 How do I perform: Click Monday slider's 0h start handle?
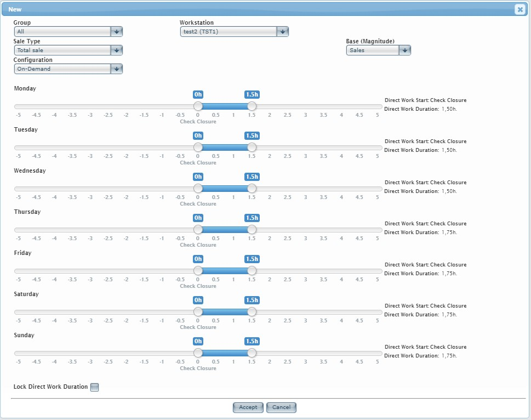[x=198, y=106]
